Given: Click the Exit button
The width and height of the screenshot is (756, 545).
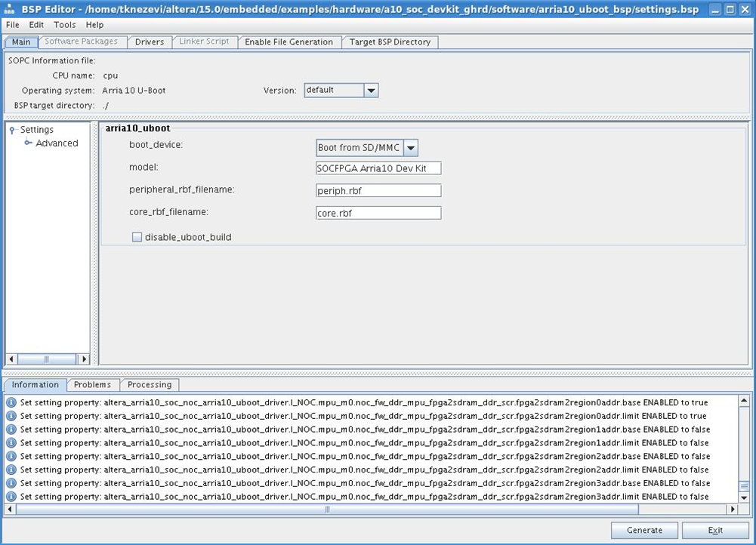Looking at the screenshot, I should 715,530.
